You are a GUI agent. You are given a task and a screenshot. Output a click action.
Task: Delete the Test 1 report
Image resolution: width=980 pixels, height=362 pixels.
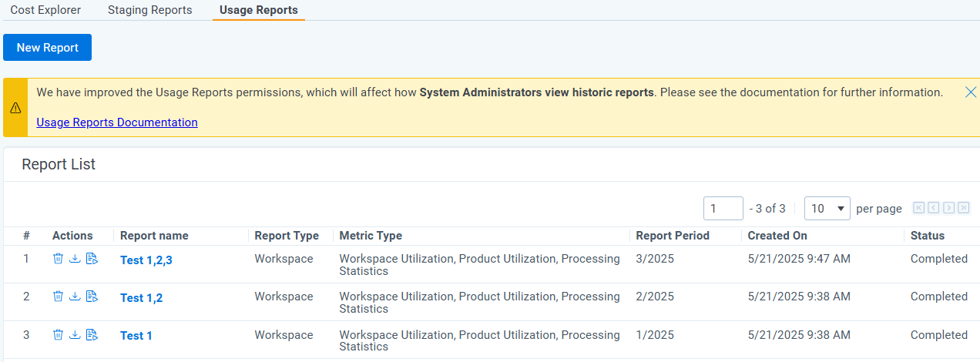(x=58, y=334)
